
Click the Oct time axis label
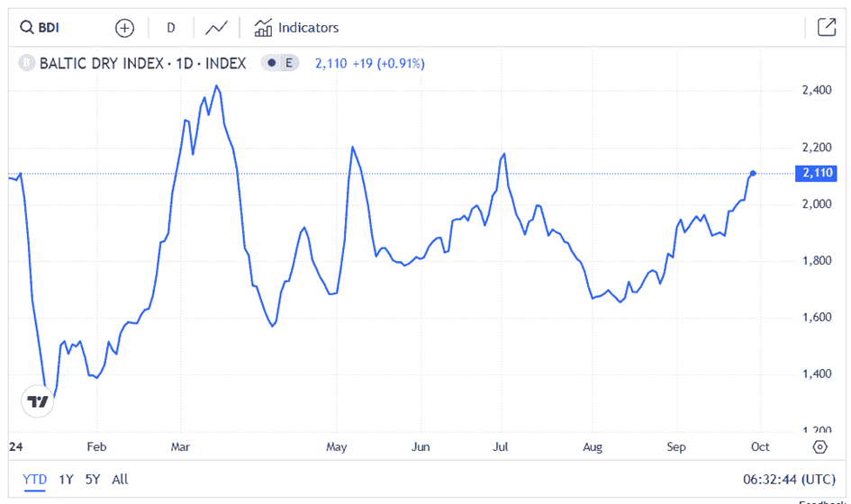pyautogui.click(x=760, y=447)
